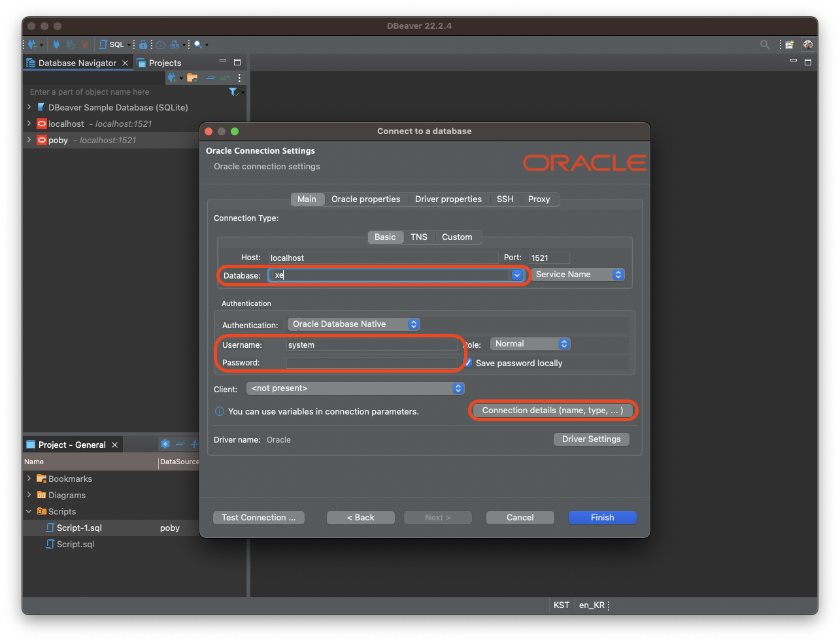Click the Test Connection button
The width and height of the screenshot is (840, 642).
point(259,518)
